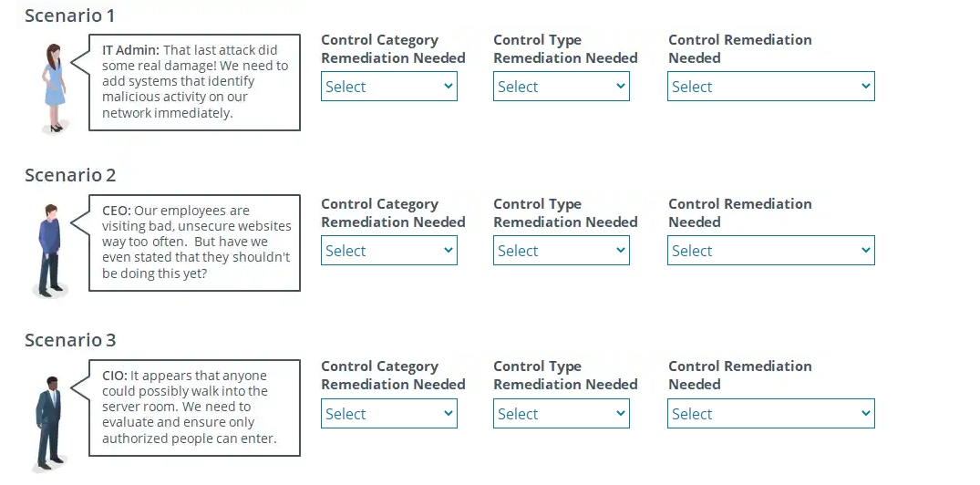This screenshot has width=980, height=485.
Task: Click the Scenario 2 heading
Action: tap(70, 175)
